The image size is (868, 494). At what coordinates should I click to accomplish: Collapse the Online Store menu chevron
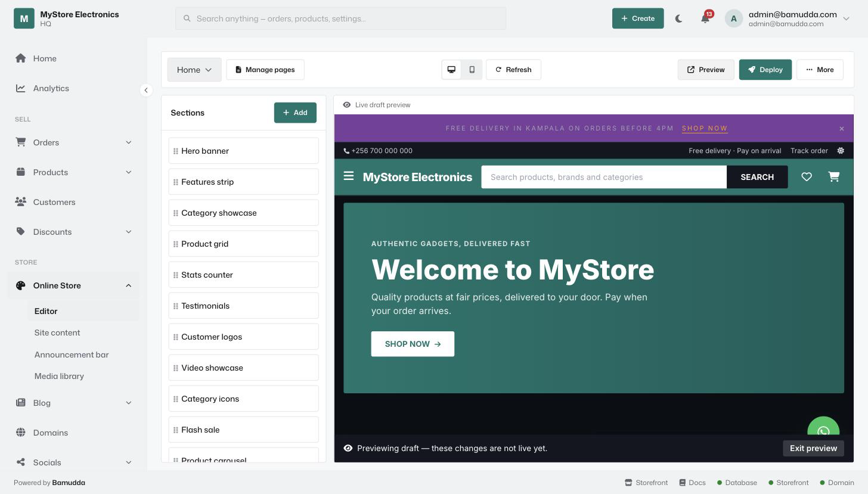(129, 285)
